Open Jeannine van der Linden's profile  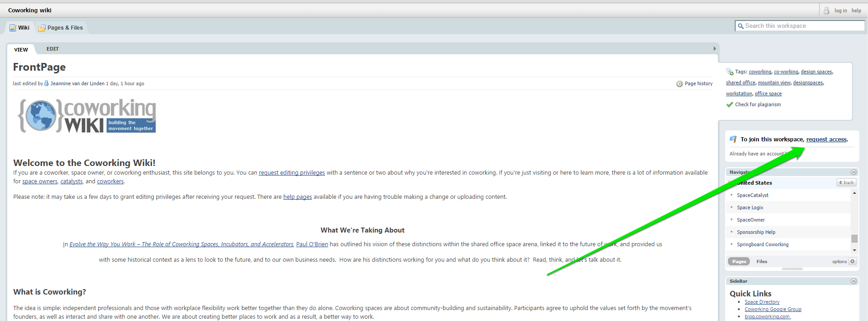77,83
